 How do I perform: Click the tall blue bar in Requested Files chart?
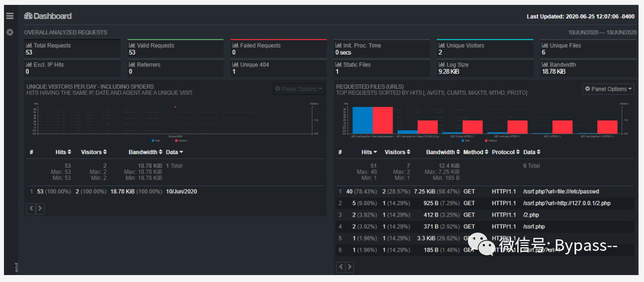click(x=362, y=120)
